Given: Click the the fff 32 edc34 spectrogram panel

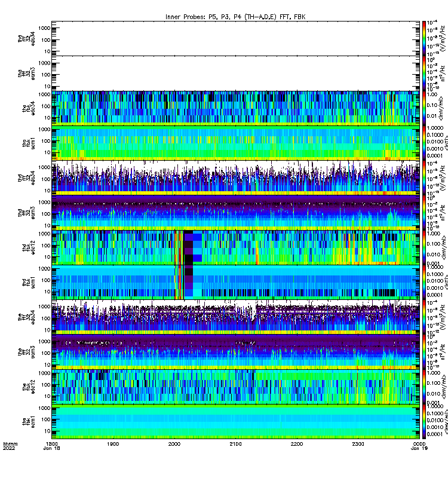Looking at the screenshot, I should coord(235,317).
